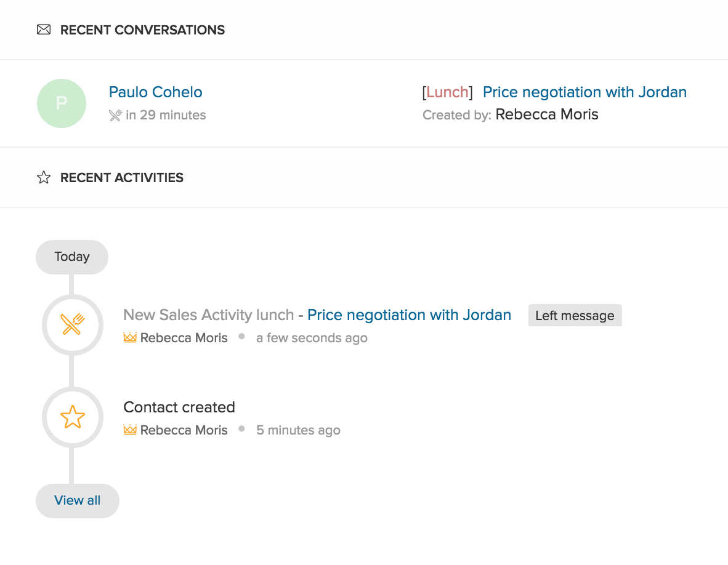Click Rebecca Moris in the Created by line
Image resolution: width=728 pixels, height=565 pixels.
coord(547,114)
